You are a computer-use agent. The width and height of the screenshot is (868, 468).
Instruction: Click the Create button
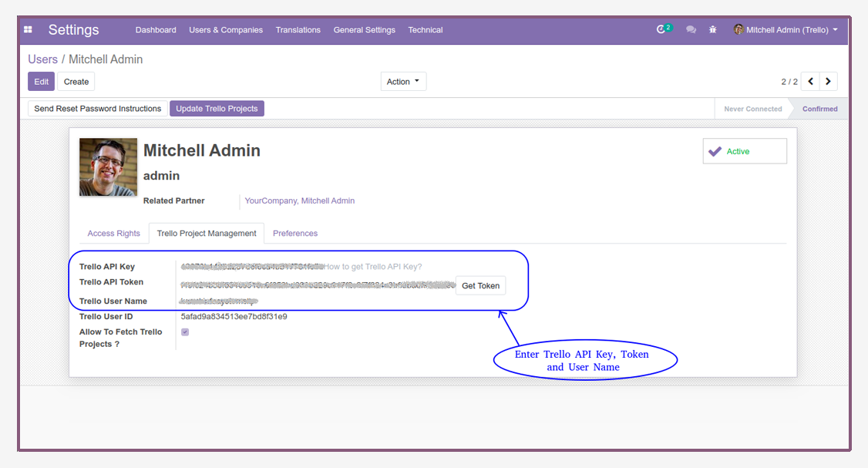[76, 82]
